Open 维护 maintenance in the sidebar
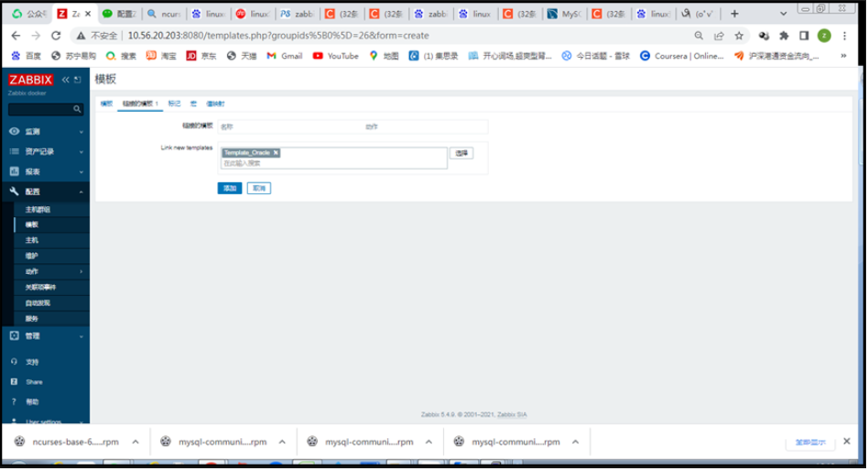Viewport: 868px width, 471px height. coord(31,256)
